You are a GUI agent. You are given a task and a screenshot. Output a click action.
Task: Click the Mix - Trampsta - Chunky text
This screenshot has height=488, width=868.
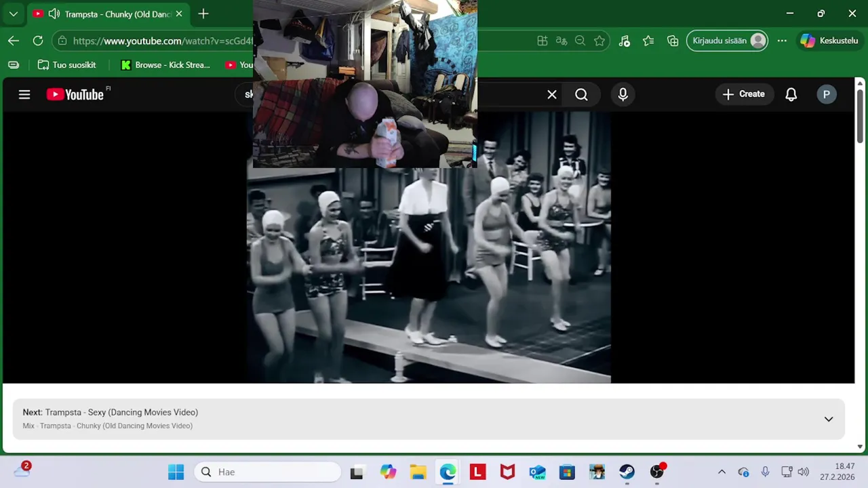point(108,426)
